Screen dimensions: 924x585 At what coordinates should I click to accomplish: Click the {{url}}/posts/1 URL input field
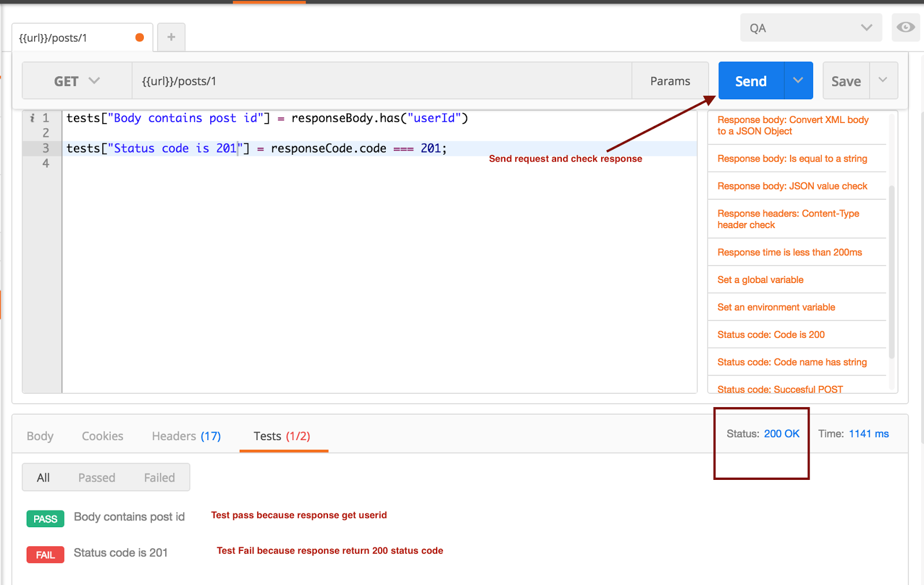pos(381,80)
